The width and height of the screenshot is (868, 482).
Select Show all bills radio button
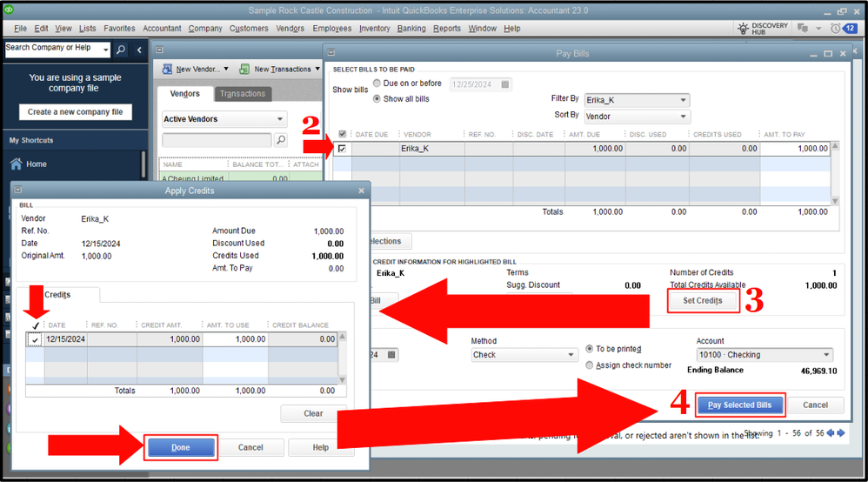[377, 98]
